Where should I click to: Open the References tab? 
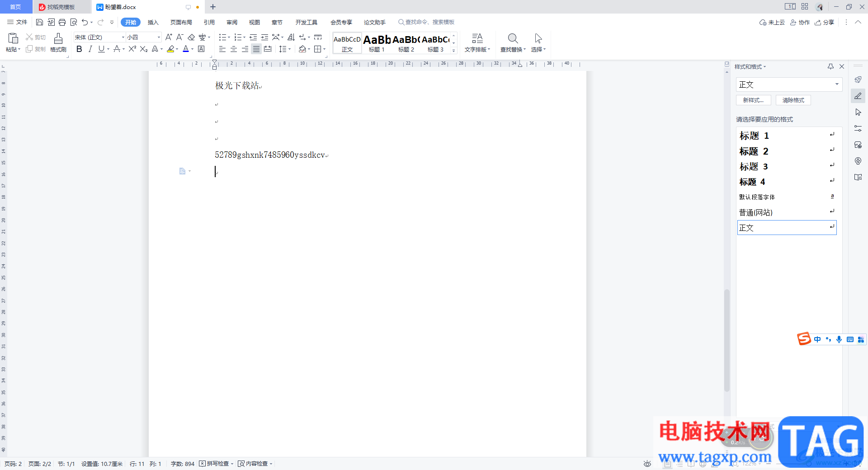209,22
